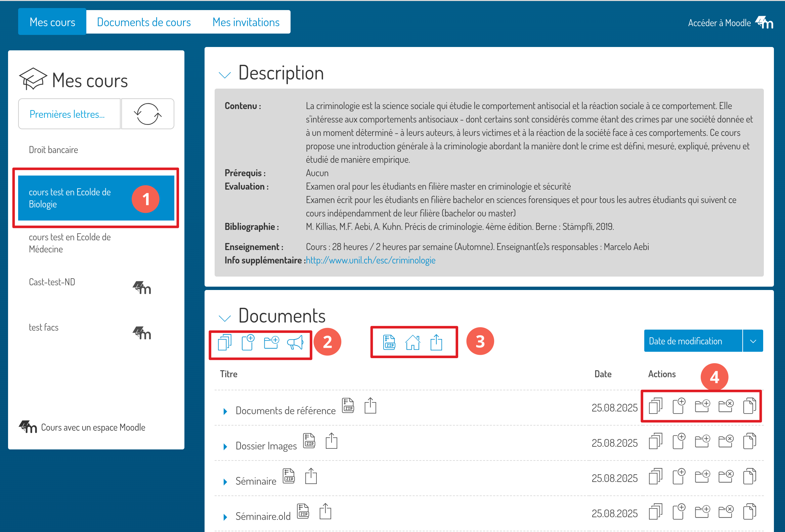This screenshot has width=785, height=532.
Task: Click the ZIP icon beside Dossier Images
Action: pos(309,441)
